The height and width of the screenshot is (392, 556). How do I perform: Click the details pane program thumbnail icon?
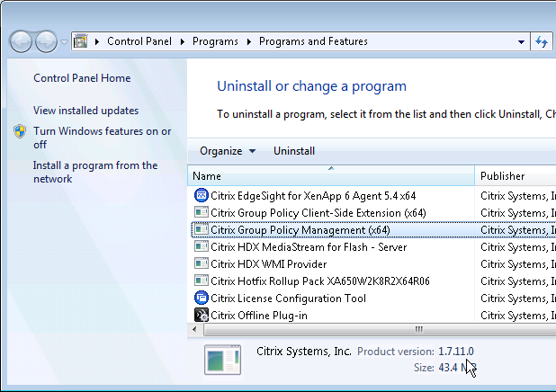coord(222,360)
